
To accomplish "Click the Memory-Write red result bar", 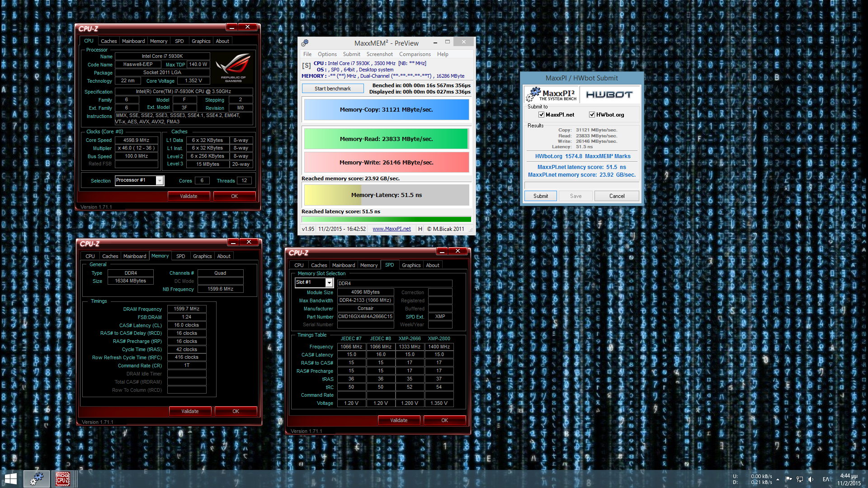I will (387, 163).
